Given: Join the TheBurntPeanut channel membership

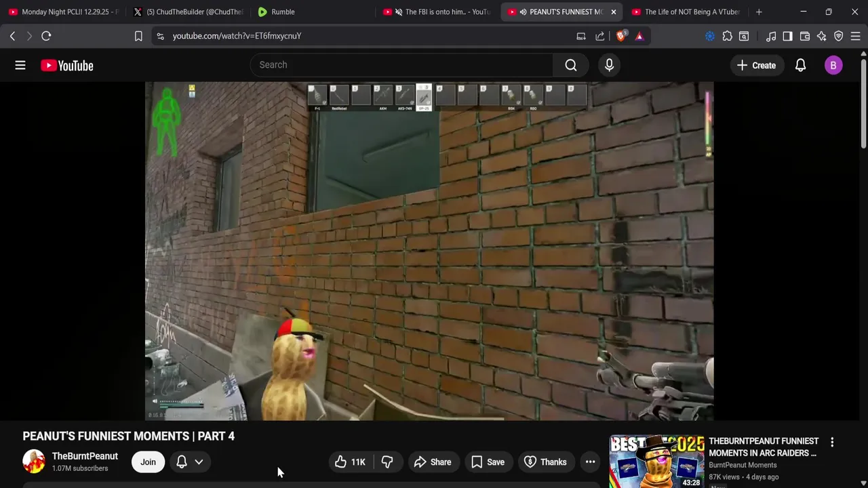Looking at the screenshot, I should pos(148,462).
